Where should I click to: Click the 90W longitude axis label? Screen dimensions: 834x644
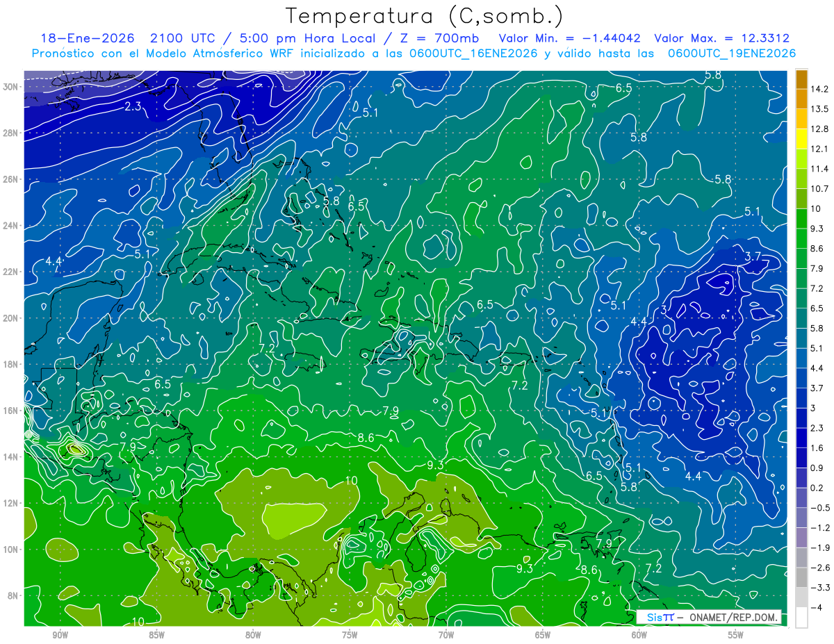click(x=60, y=635)
